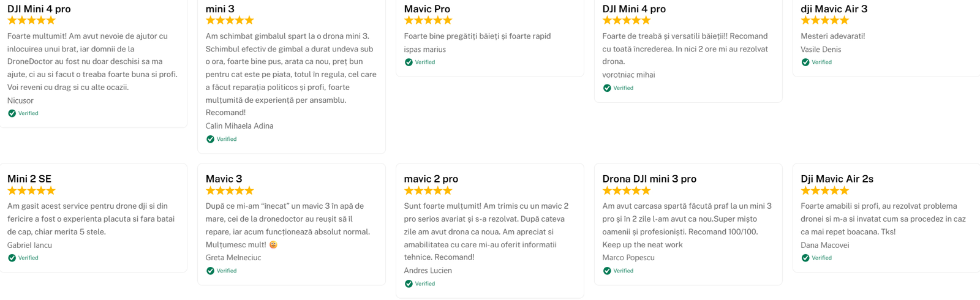Select the "Mavic 3" review heading
The width and height of the screenshot is (980, 300).
click(x=224, y=179)
